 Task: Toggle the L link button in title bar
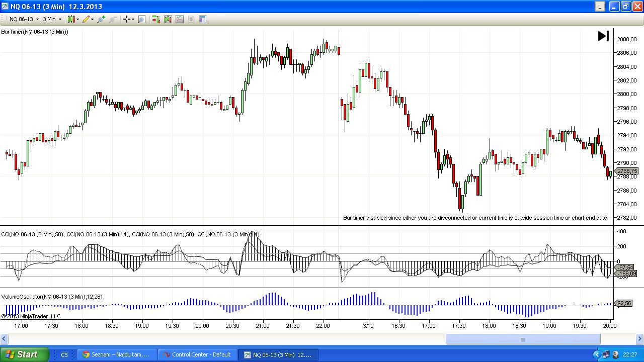[x=600, y=6]
